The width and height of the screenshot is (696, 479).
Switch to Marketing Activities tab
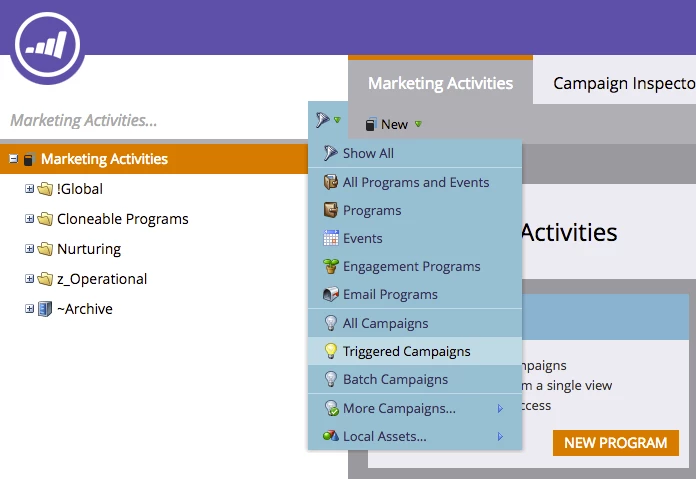[x=440, y=82]
